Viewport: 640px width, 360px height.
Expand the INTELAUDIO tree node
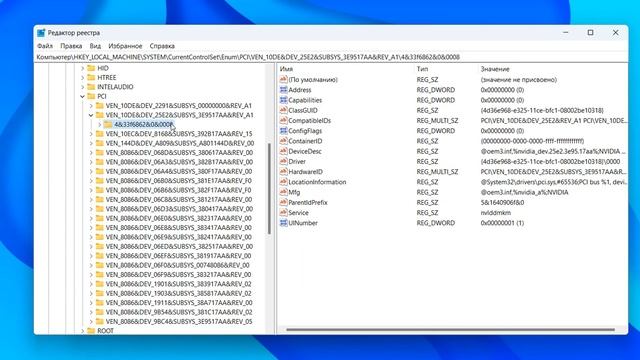point(83,87)
